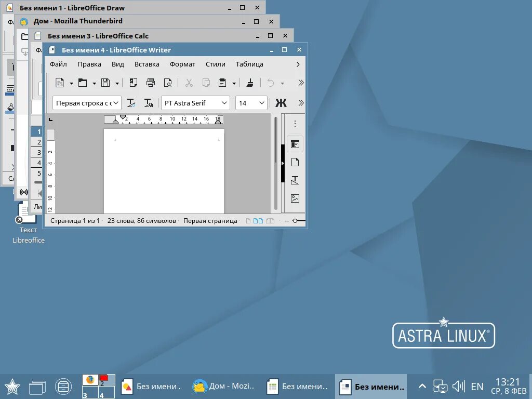The height and width of the screenshot is (399, 532).
Task: Open the Формат menu
Action: pos(182,64)
